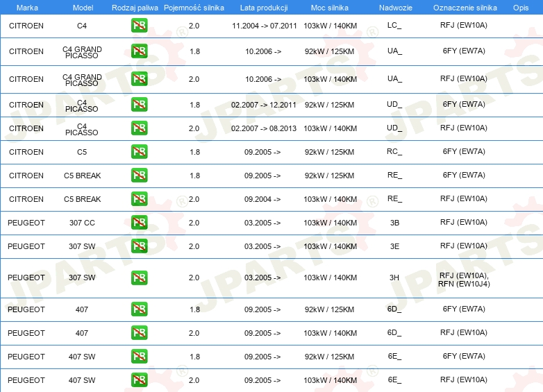This screenshot has width=543, height=392.
Task: Click the model name 307 CC
Action: [82, 223]
